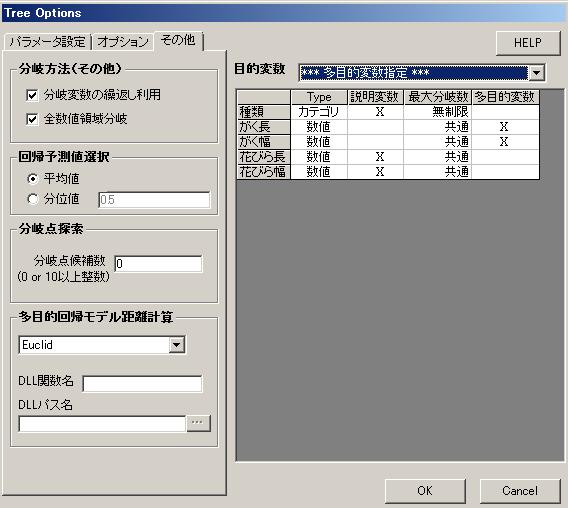Confirm with the OK button
The height and width of the screenshot is (508, 568).
425,491
